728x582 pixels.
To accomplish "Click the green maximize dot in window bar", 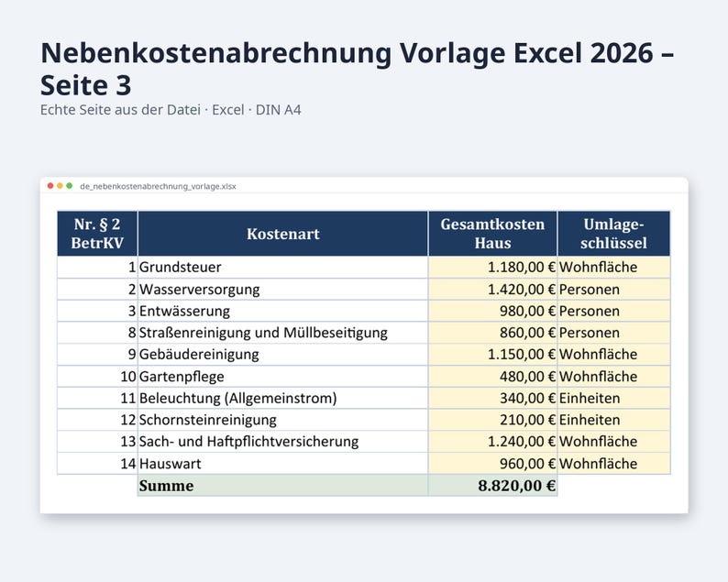I will (69, 186).
